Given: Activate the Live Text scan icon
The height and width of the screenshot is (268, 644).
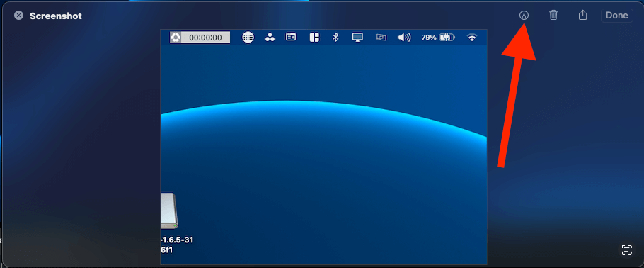Looking at the screenshot, I should (626, 249).
